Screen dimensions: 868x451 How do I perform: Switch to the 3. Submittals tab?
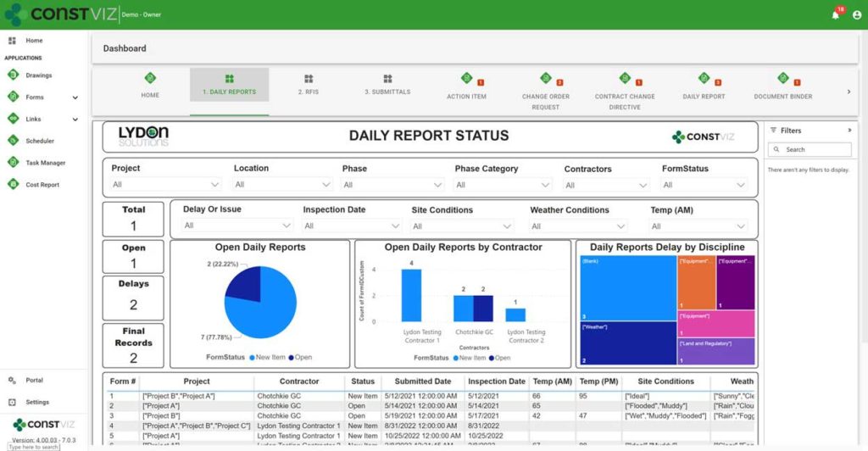point(387,85)
